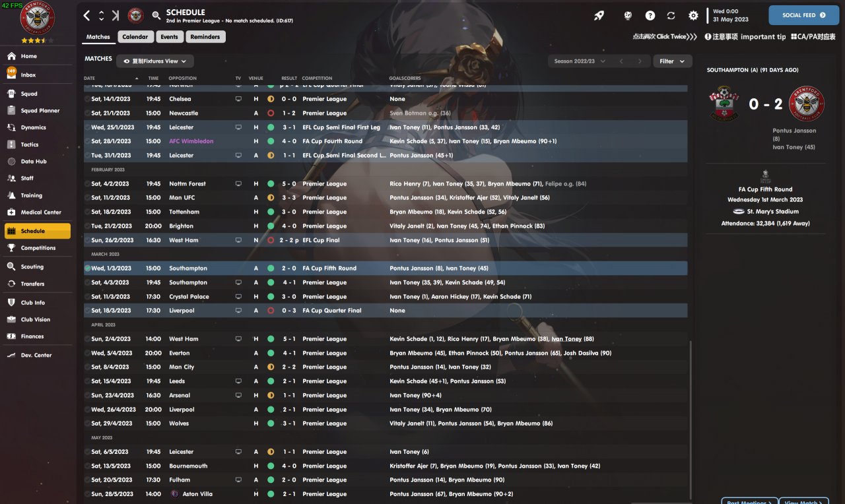This screenshot has height=504, width=845.
Task: Open the settings gear icon
Action: [x=693, y=15]
